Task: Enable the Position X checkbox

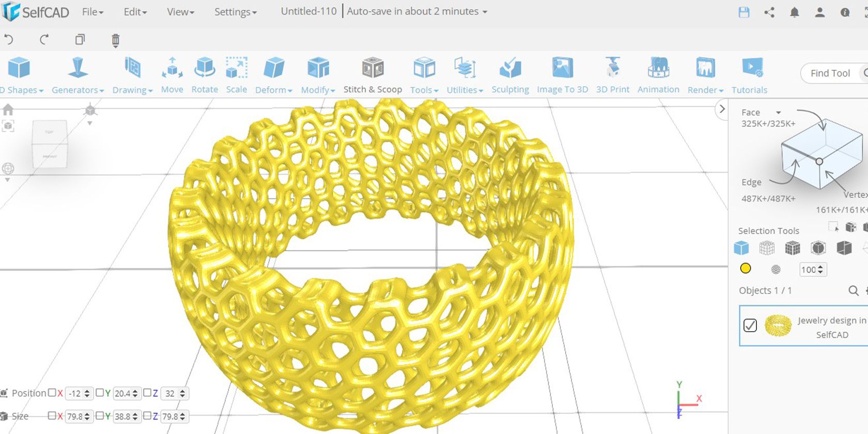Action: pos(52,393)
